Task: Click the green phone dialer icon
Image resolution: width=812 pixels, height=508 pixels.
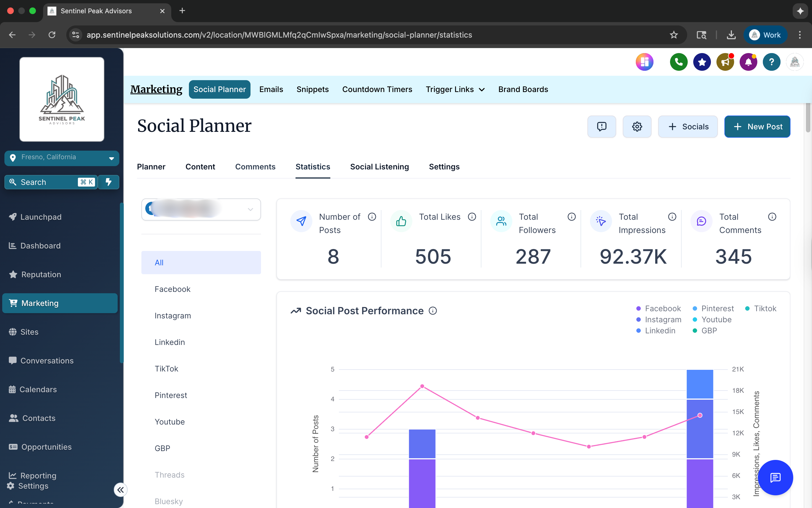Action: 678,62
